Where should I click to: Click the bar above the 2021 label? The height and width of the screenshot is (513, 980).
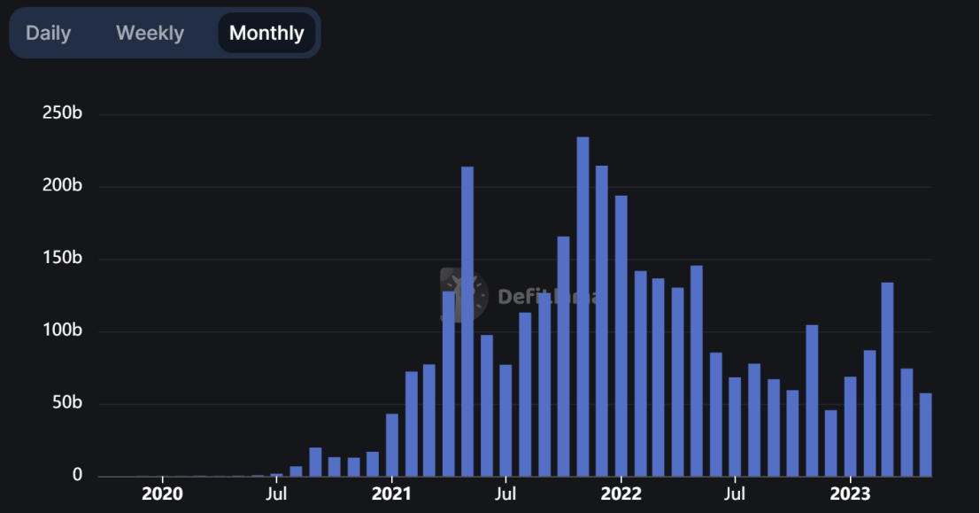[391, 445]
